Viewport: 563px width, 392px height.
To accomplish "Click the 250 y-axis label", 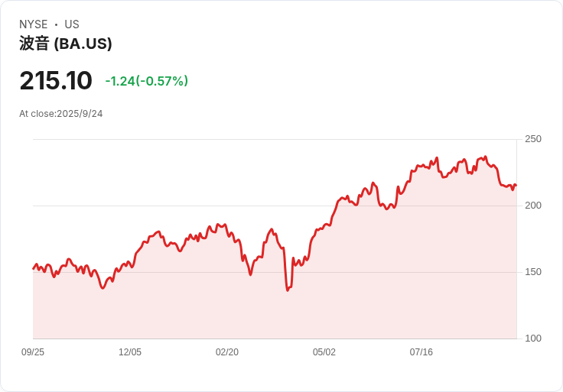I will pos(532,139).
